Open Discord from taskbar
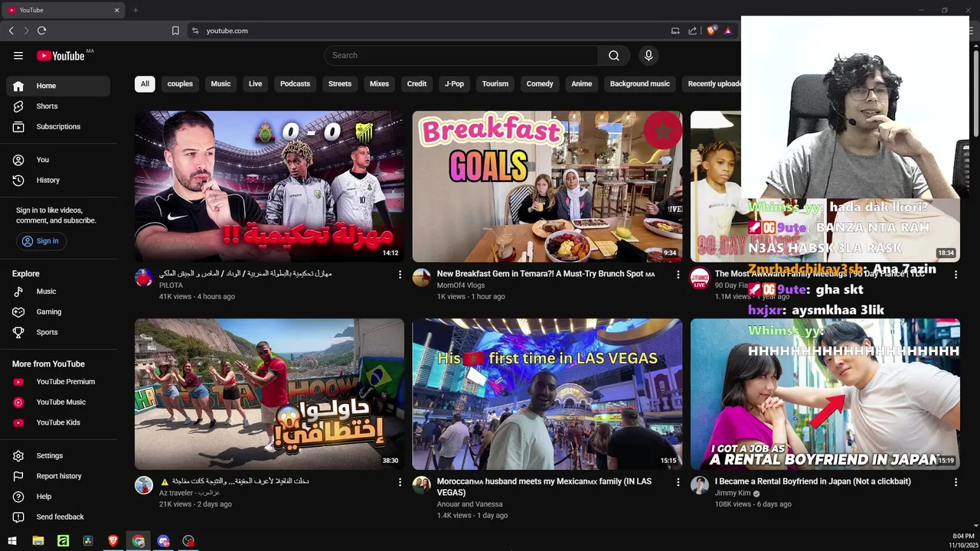 [x=163, y=541]
